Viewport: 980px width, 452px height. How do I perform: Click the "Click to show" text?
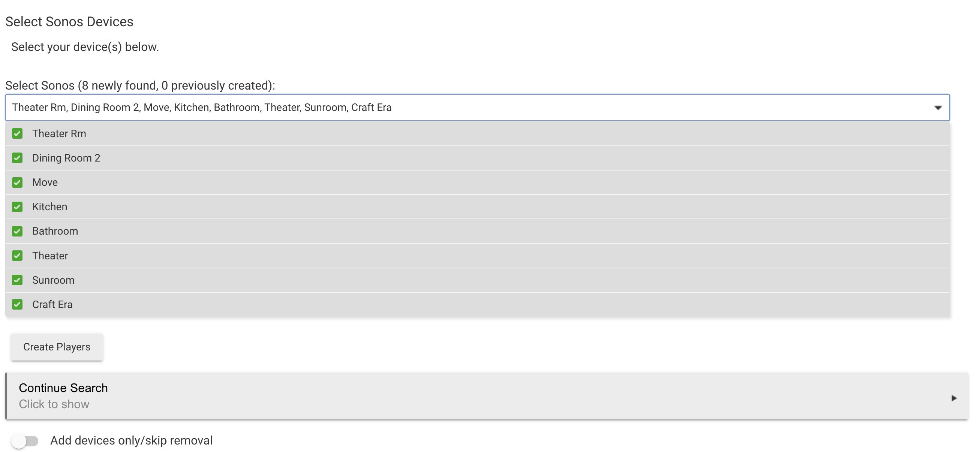tap(54, 404)
